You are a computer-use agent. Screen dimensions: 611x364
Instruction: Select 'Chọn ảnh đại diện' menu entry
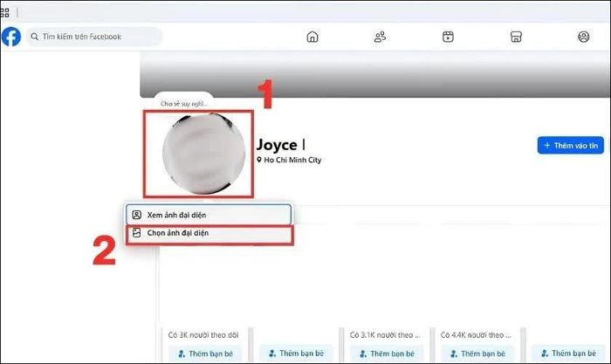pos(209,233)
